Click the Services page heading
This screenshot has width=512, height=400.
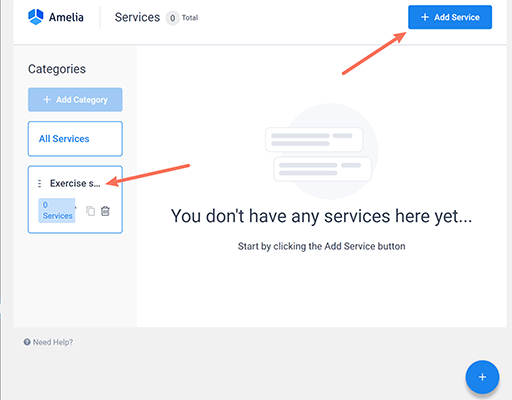coord(137,17)
